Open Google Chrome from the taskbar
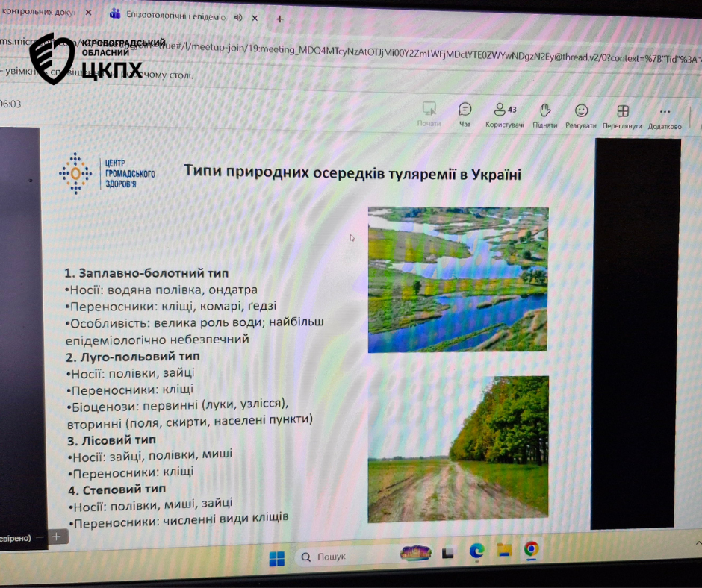Image resolution: width=702 pixels, height=588 pixels. [531, 549]
